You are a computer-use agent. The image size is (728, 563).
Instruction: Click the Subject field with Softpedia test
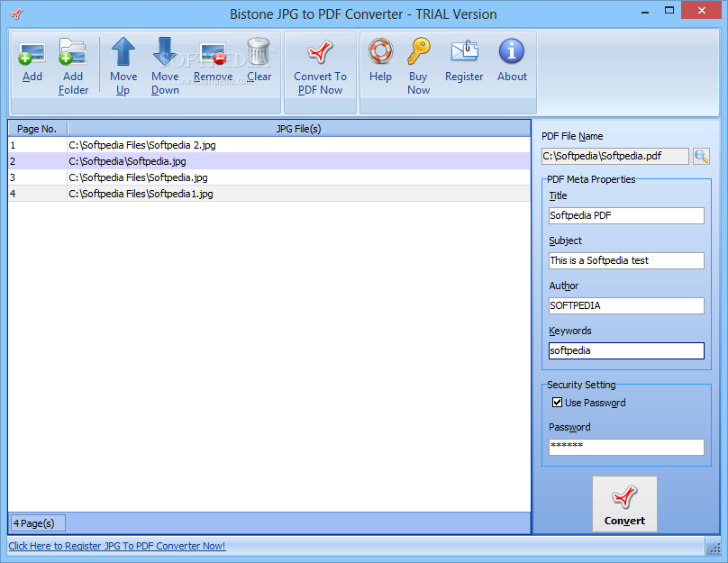[x=626, y=261]
